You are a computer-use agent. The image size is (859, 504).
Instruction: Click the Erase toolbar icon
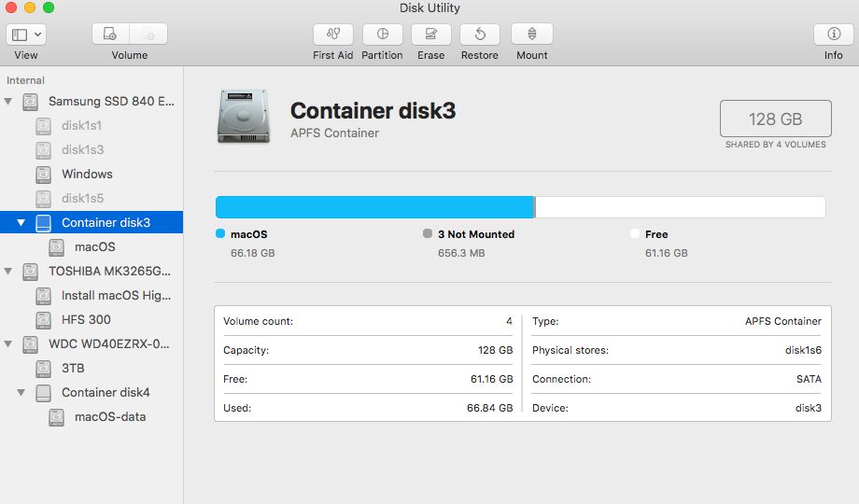(431, 34)
